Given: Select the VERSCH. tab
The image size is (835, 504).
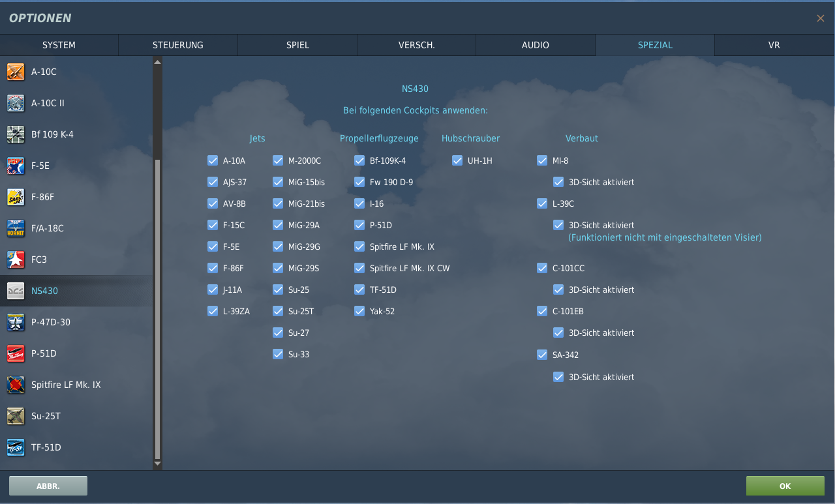Looking at the screenshot, I should pos(417,45).
